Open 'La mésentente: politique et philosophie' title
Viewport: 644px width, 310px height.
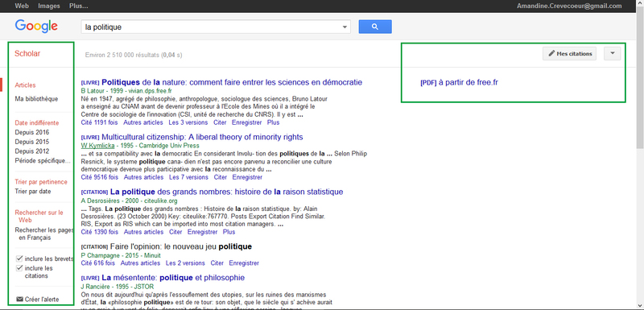(173, 278)
